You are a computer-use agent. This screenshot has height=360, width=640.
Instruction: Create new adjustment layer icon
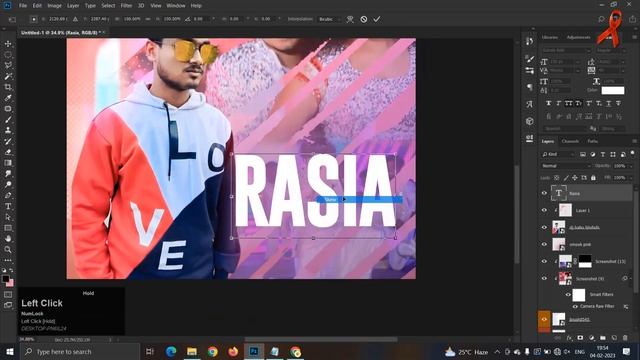592,338
